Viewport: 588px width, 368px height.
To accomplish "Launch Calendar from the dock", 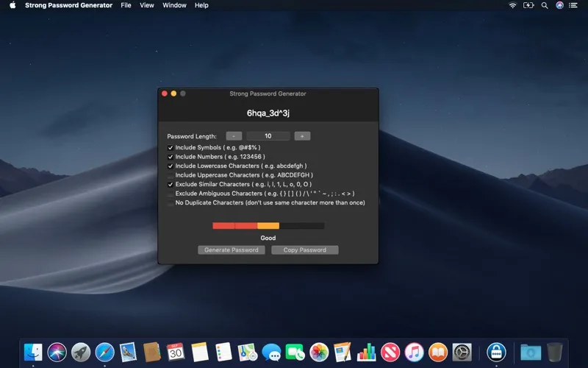I will [175, 352].
